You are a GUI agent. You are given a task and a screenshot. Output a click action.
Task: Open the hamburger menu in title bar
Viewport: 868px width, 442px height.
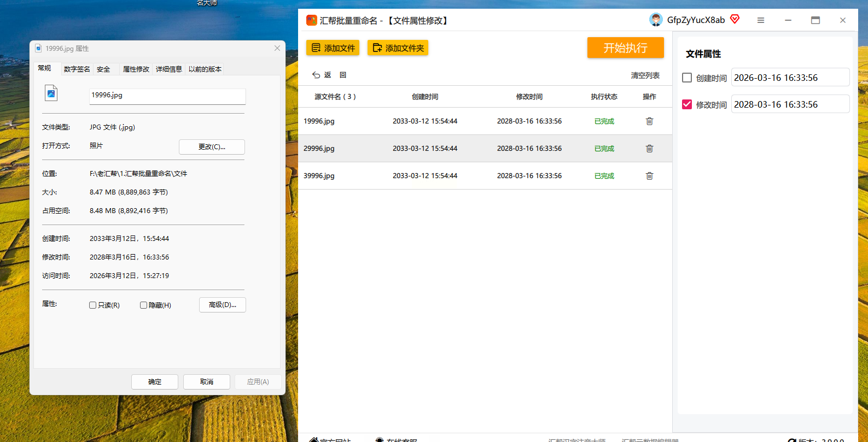click(760, 20)
